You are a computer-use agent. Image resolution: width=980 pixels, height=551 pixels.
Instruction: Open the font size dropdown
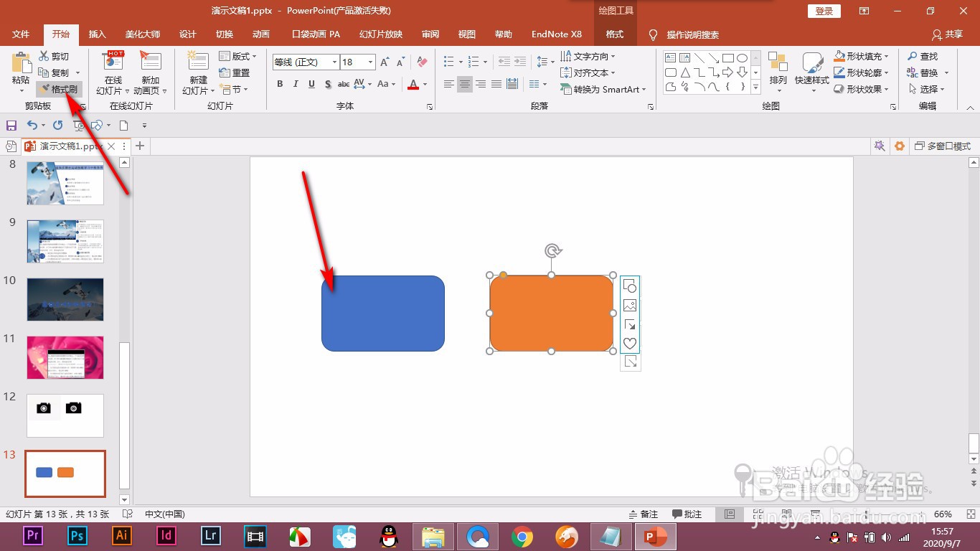(370, 62)
